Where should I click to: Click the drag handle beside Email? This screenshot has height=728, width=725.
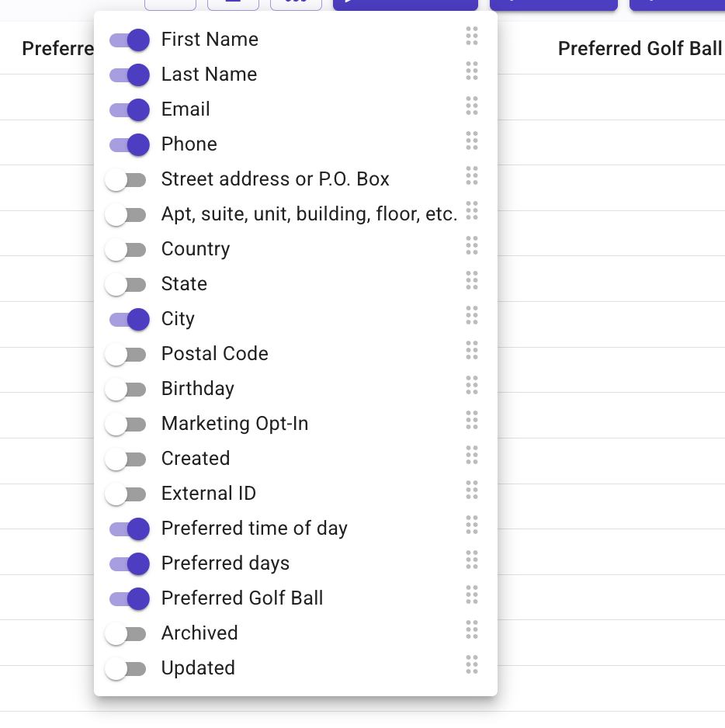click(x=471, y=106)
